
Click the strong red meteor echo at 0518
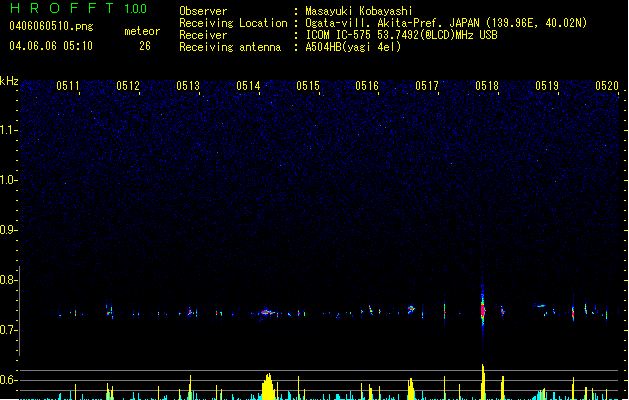[x=483, y=309]
